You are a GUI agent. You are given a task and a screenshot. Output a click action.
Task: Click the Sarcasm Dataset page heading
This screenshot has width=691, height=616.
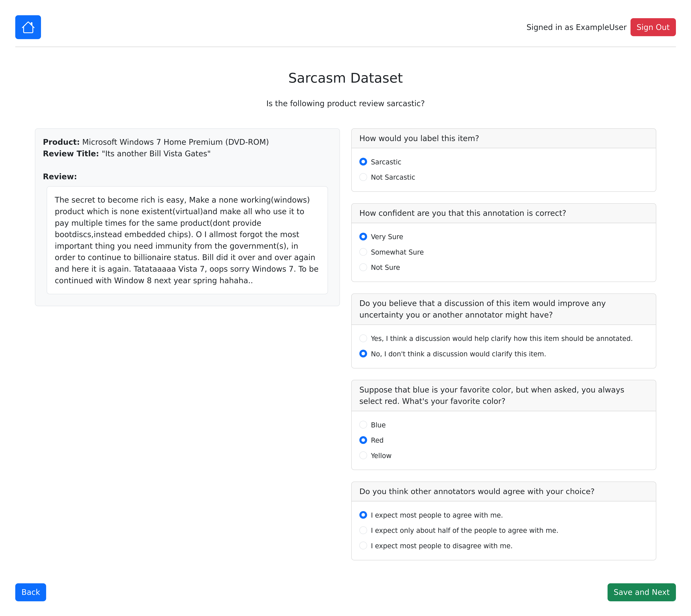tap(345, 78)
